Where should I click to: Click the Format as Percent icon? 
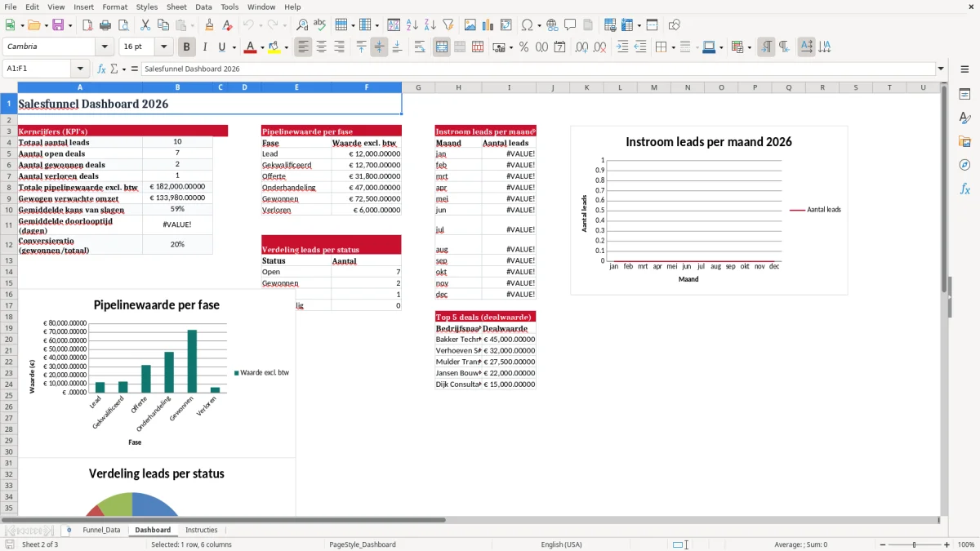click(523, 47)
